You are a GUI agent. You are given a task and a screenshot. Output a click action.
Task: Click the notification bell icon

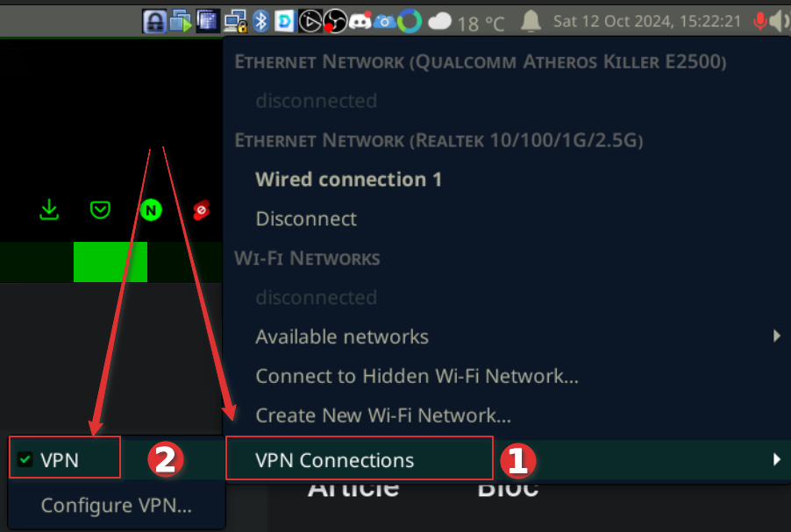tap(530, 21)
